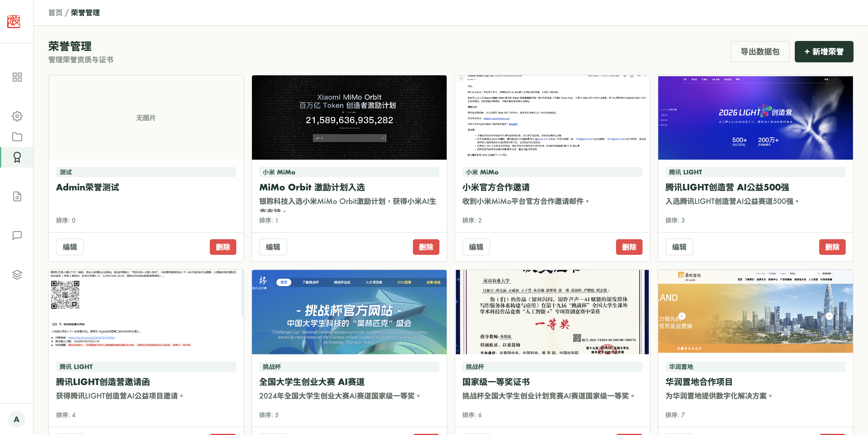The width and height of the screenshot is (868, 435).
Task: Edit the 腾讯LIGHT创造营 AI公益500强 card
Action: [679, 247]
